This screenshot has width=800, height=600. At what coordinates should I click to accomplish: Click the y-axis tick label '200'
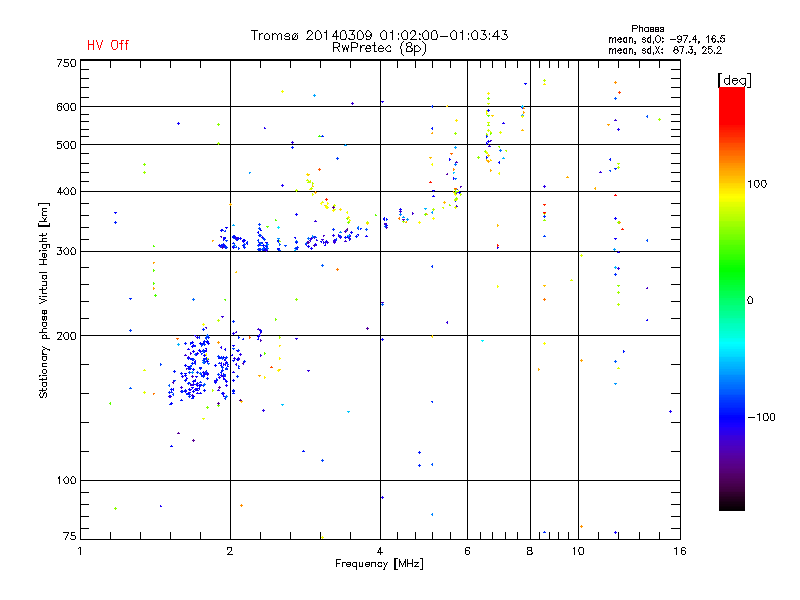(x=66, y=336)
